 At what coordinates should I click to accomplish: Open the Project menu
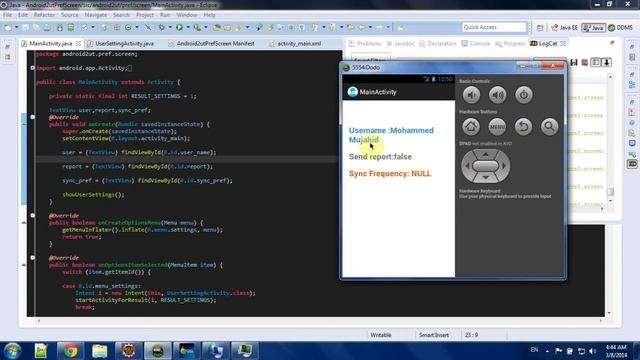pos(145,15)
